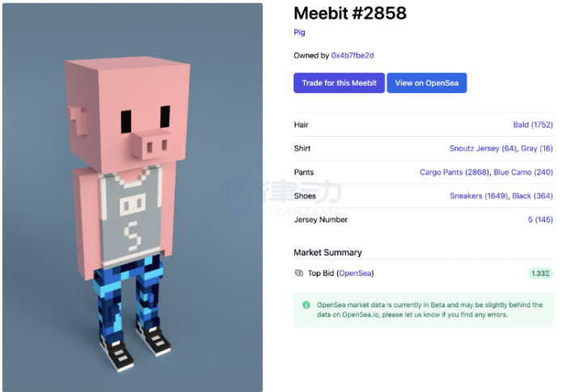Open the OpenSea link beside Top Bid
Viewport: 566px width, 392px height.
[x=355, y=273]
